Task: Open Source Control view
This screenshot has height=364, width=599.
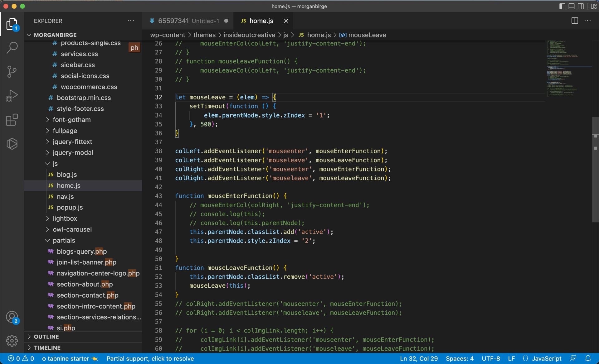Action: [12, 72]
